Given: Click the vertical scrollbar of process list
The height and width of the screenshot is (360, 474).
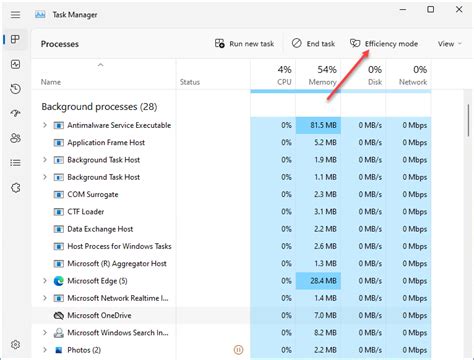Looking at the screenshot, I should click(468, 120).
